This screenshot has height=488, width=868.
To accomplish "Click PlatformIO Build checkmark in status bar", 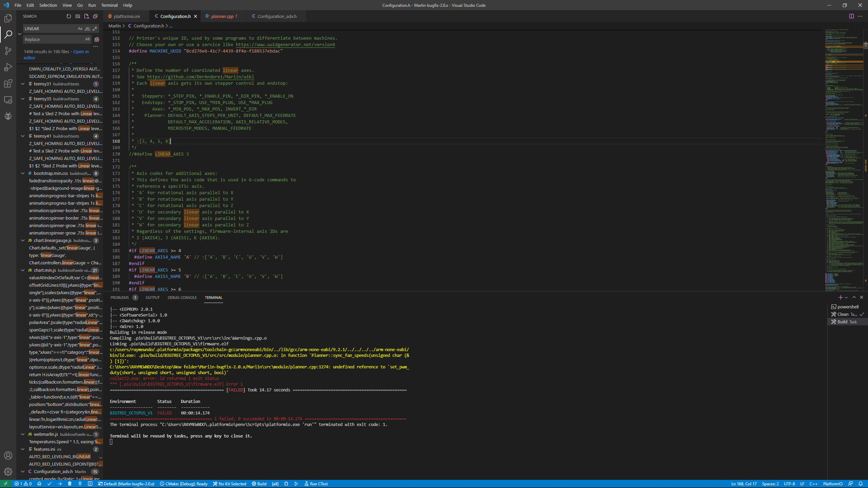I will point(50,484).
